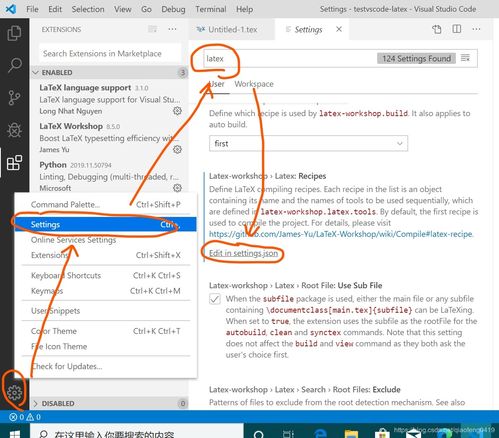The image size is (499, 438).
Task: Choose Extensions in the gear menu
Action: click(106, 255)
